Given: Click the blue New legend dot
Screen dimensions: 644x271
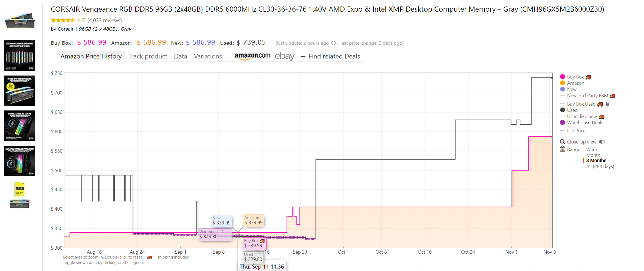Looking at the screenshot, I should click(563, 89).
